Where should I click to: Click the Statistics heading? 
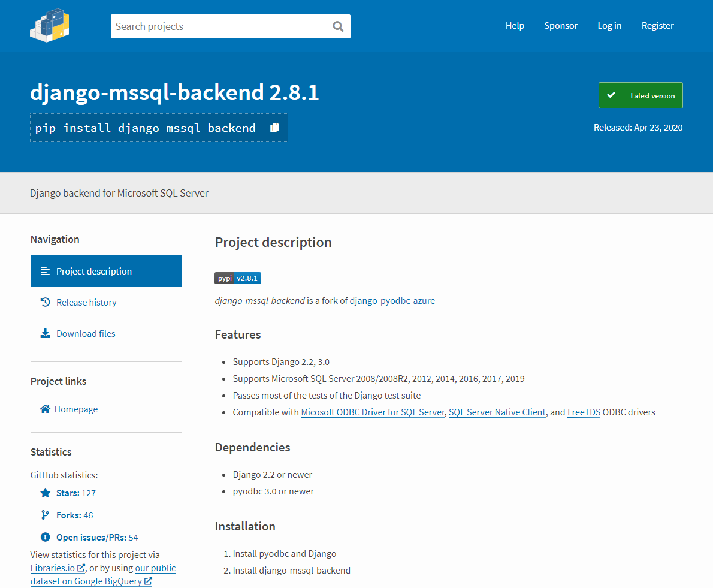click(51, 452)
